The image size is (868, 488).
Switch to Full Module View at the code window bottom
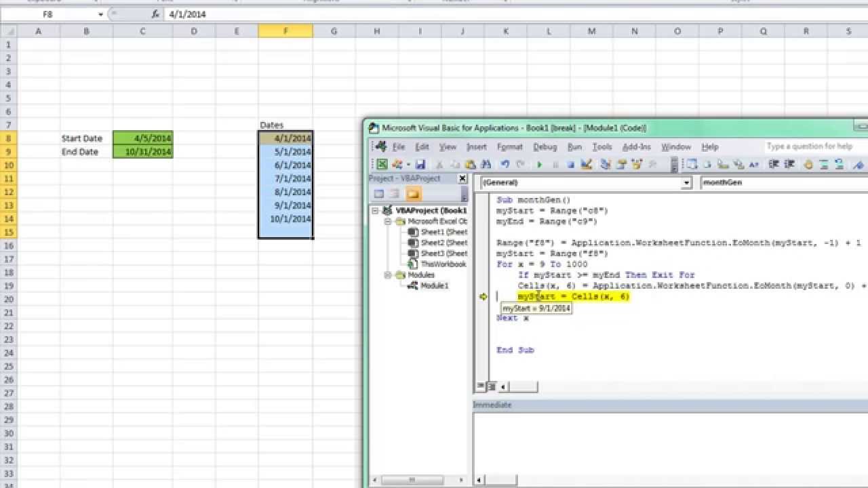pos(492,386)
